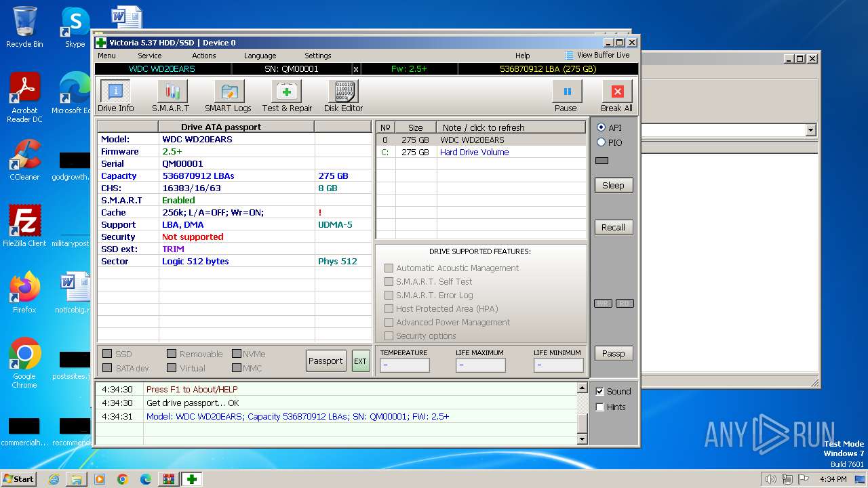868x488 pixels.
Task: Click the taskbar clock
Action: click(x=833, y=479)
